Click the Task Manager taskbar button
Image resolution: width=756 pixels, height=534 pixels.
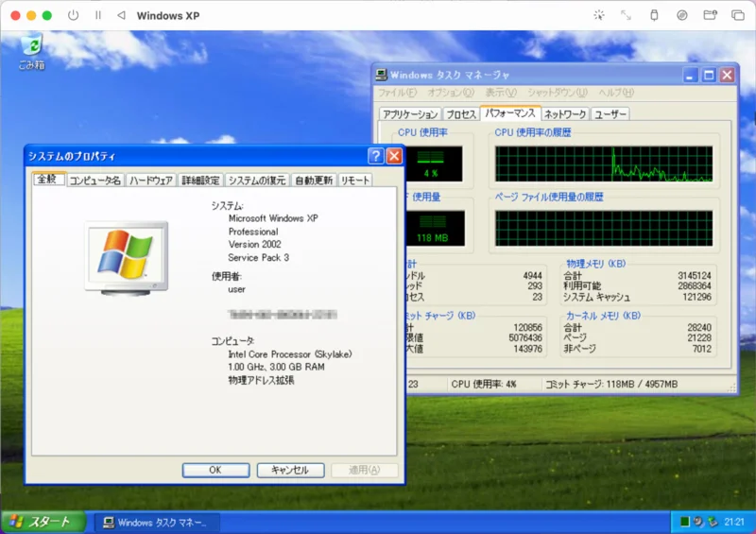157,523
